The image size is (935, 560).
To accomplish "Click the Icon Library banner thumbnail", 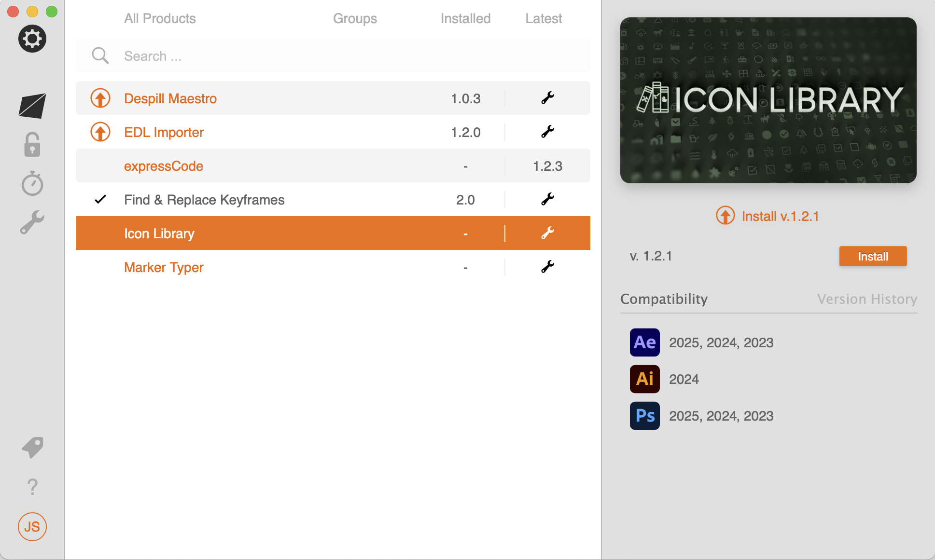I will 768,100.
